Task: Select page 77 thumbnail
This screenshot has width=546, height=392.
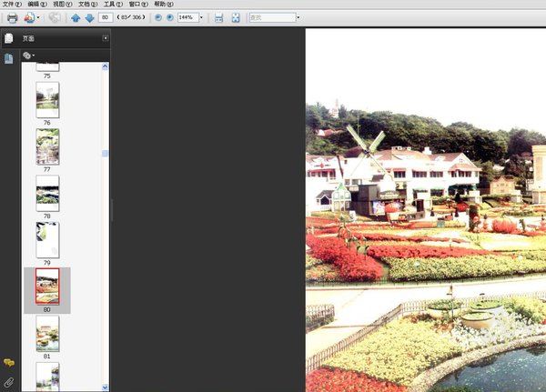Action: point(47,146)
